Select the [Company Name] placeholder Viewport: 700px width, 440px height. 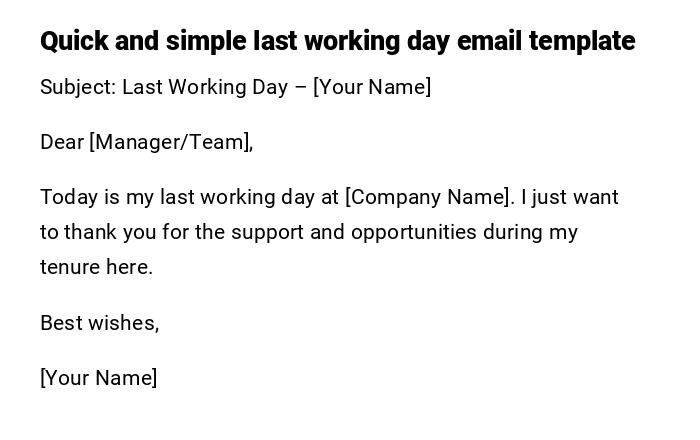tap(428, 197)
